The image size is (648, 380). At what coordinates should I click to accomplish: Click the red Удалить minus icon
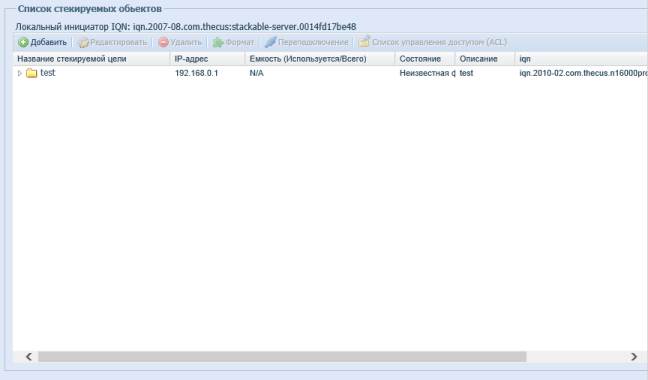click(164, 42)
